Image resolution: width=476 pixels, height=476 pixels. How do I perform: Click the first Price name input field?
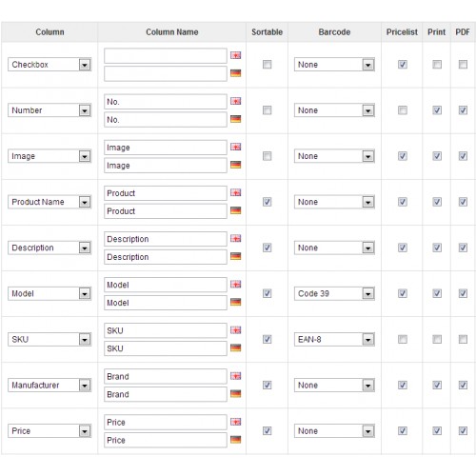click(x=166, y=422)
